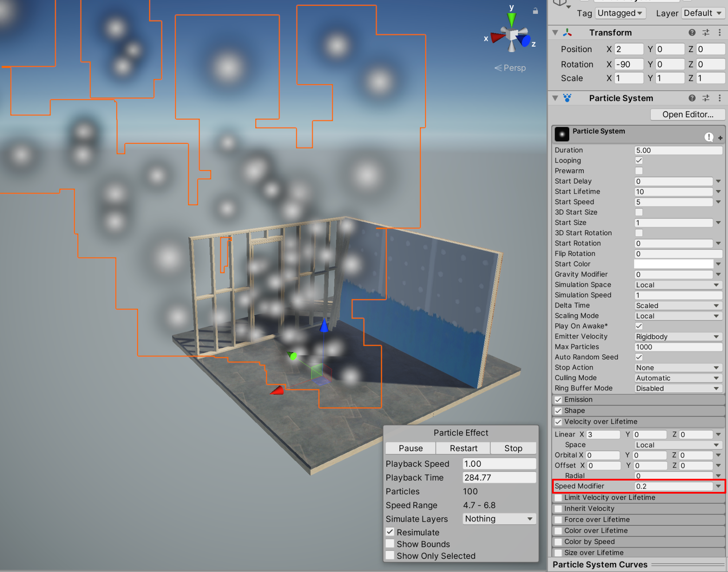The width and height of the screenshot is (728, 572).
Task: Click the Transform help question mark icon
Action: tap(692, 32)
